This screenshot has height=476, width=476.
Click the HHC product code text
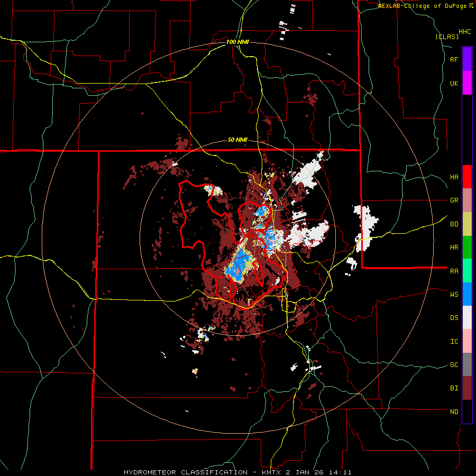click(x=465, y=32)
